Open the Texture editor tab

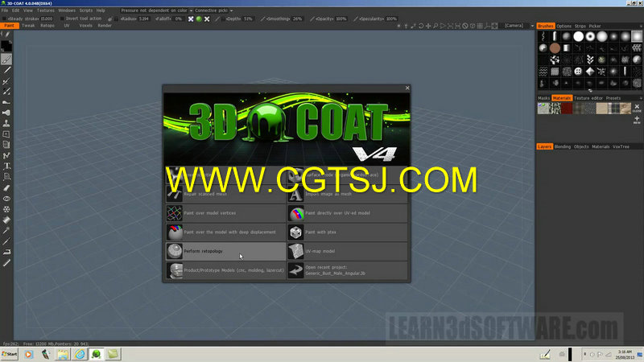pyautogui.click(x=588, y=98)
